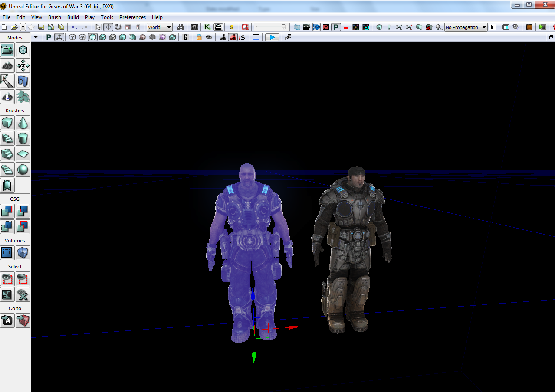
Task: Toggle the viewport lock icon
Action: tap(199, 37)
